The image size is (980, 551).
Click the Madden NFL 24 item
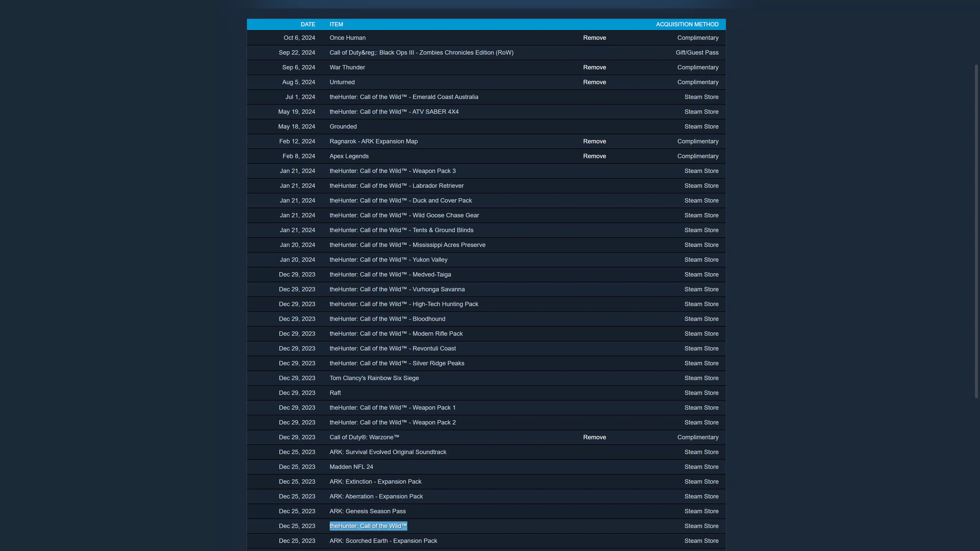[x=351, y=467]
